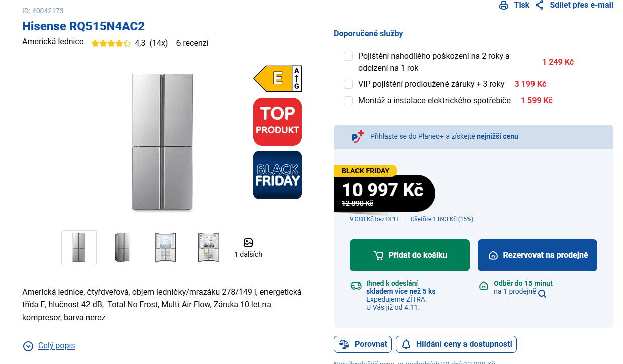Enable Montáž a instalace elektrického spotřebiče

tap(348, 101)
